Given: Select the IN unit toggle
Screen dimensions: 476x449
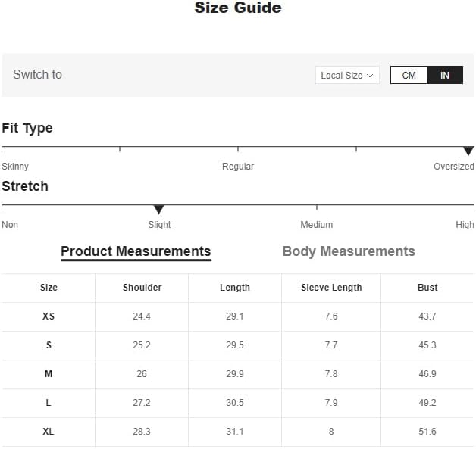Looking at the screenshot, I should (445, 75).
